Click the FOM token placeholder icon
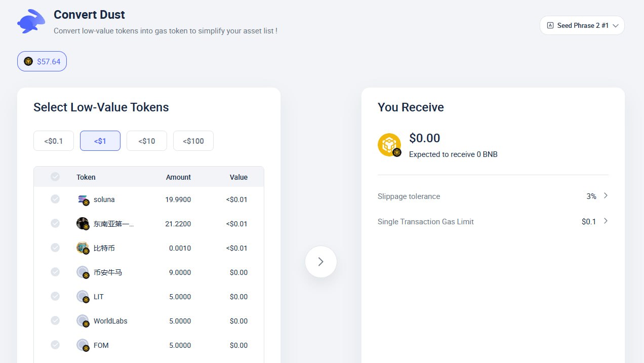The height and width of the screenshot is (363, 644). [x=83, y=345]
